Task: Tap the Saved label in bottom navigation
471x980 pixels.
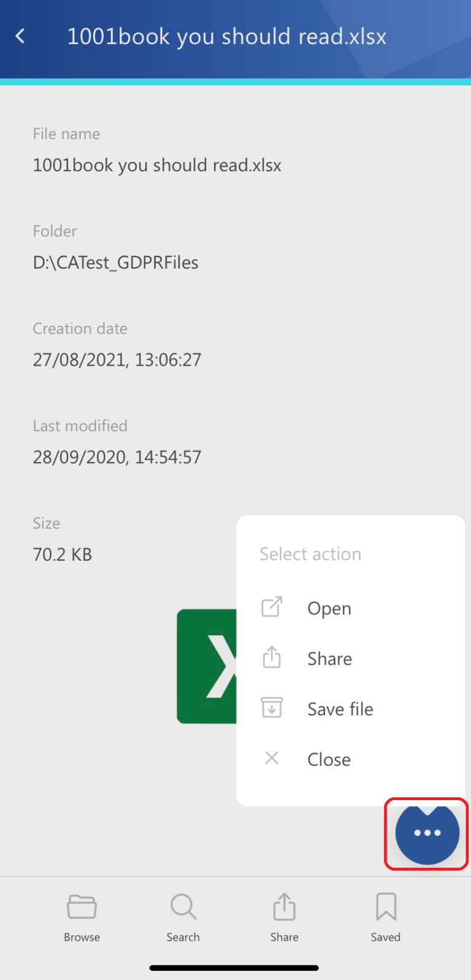Action: (x=385, y=937)
